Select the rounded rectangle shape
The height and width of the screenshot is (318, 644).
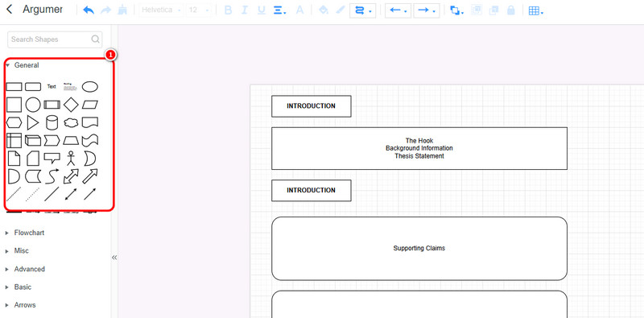pos(33,87)
